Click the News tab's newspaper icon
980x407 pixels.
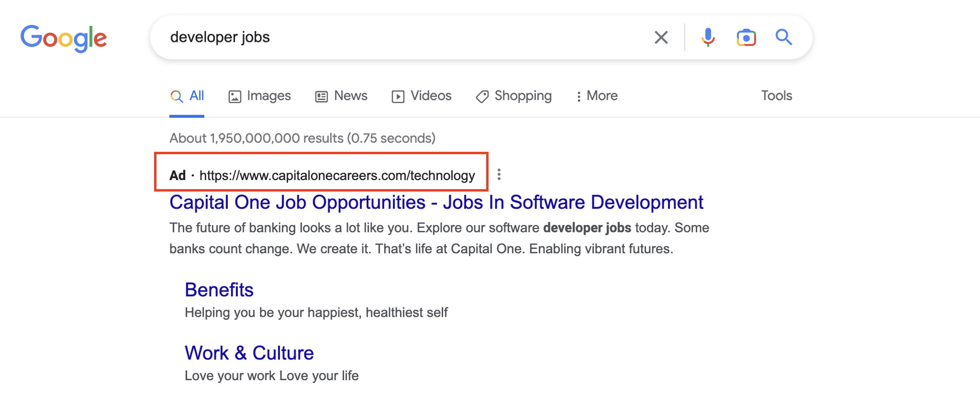coord(321,96)
